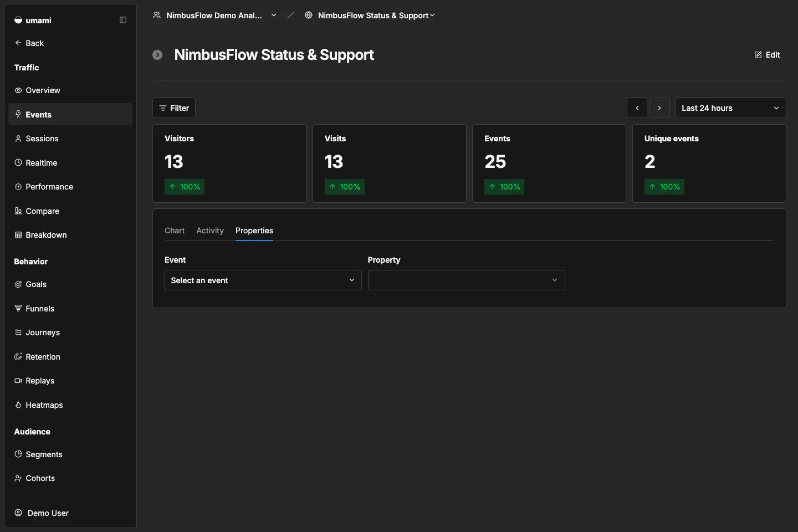This screenshot has width=798, height=532.
Task: Open Replays page
Action: coord(70,381)
